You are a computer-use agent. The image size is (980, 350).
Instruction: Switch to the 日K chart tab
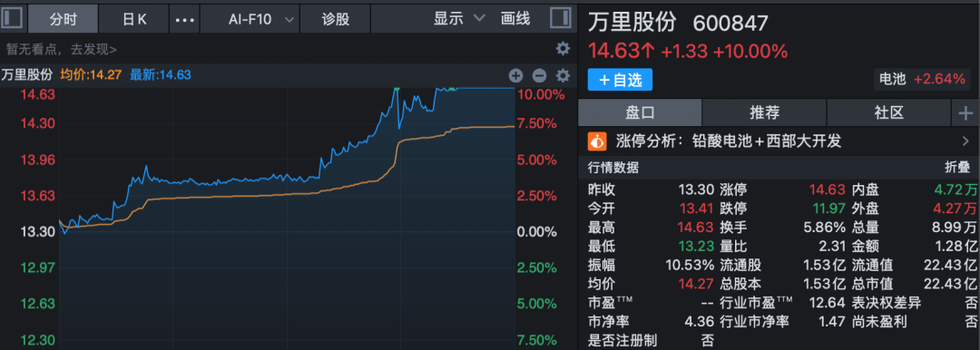(x=133, y=19)
